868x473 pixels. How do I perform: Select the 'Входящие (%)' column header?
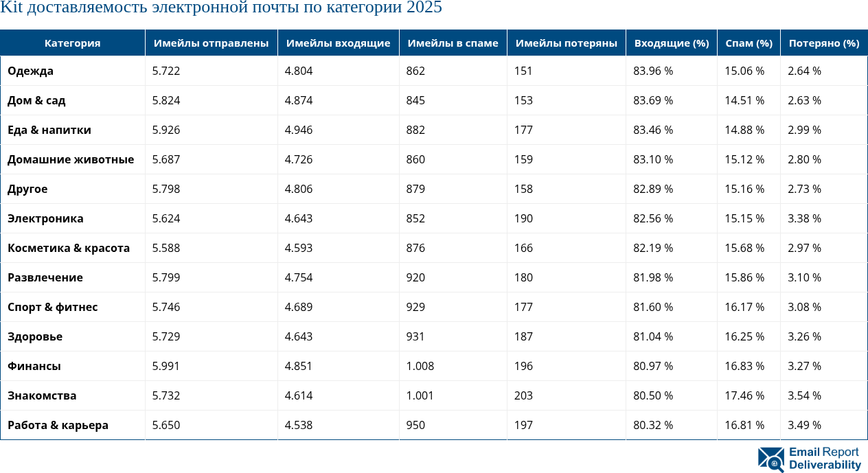[x=672, y=43]
